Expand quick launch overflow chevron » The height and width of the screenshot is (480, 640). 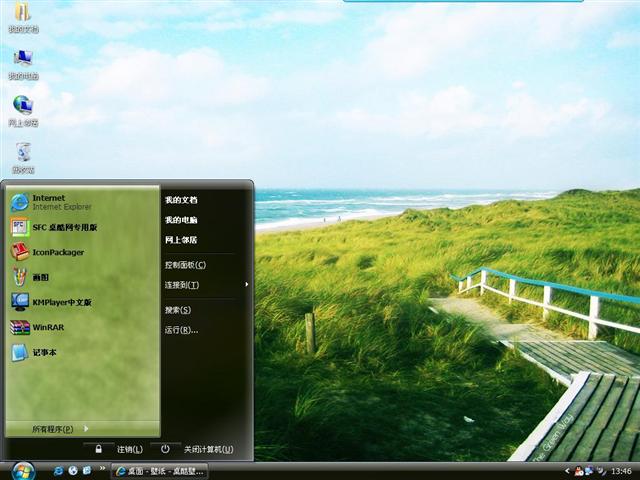(102, 468)
